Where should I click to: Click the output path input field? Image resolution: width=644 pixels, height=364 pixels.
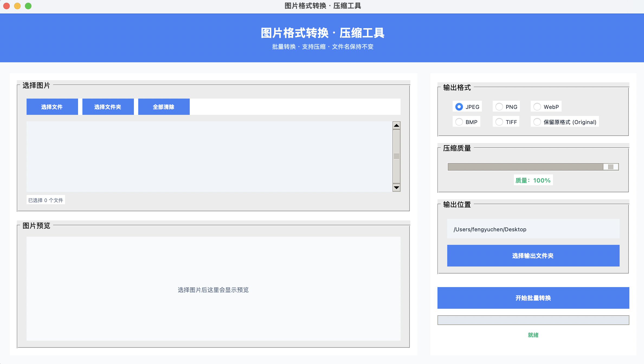coord(533,229)
